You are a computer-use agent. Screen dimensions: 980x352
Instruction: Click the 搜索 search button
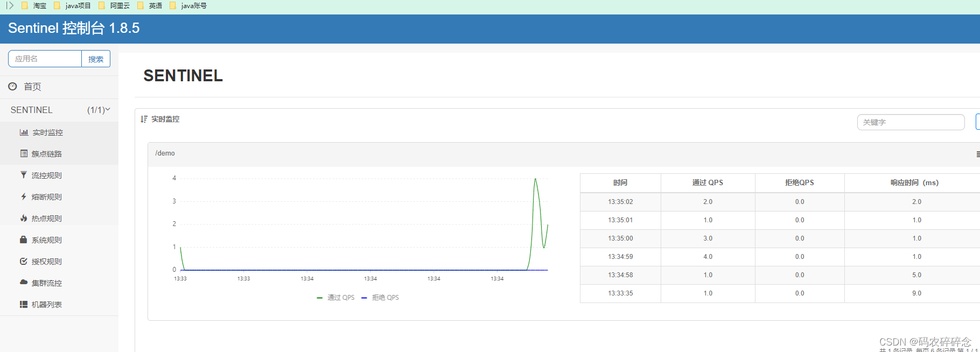[x=96, y=59]
